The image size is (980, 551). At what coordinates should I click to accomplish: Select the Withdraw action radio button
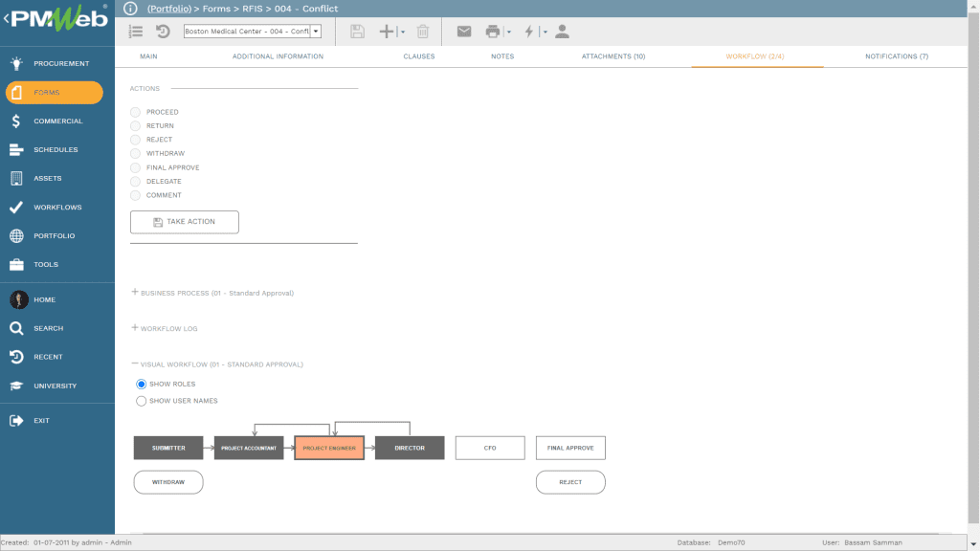pyautogui.click(x=135, y=153)
